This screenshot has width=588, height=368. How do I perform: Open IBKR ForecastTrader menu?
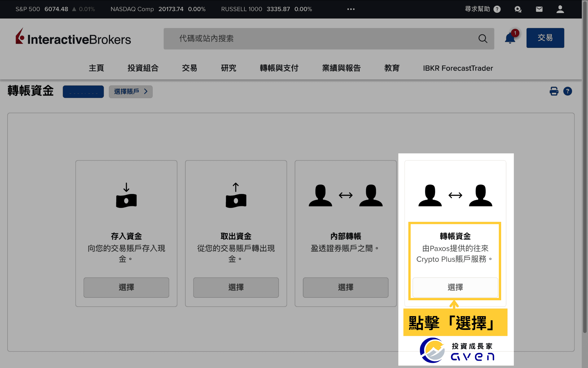(458, 68)
